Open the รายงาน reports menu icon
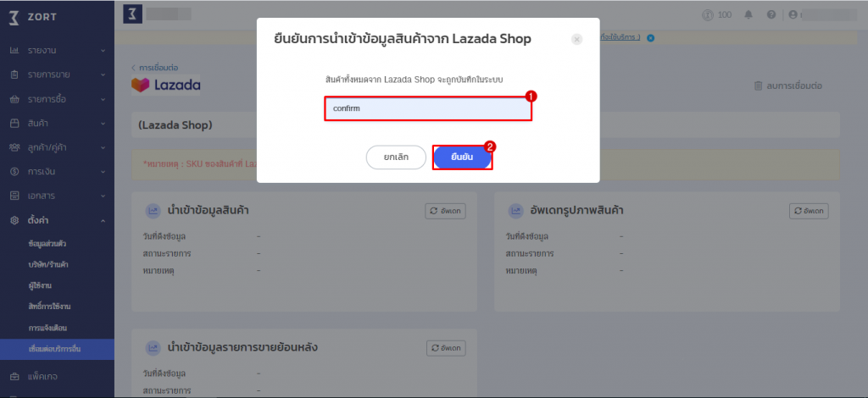Image resolution: width=868 pixels, height=398 pixels. pyautogui.click(x=15, y=50)
